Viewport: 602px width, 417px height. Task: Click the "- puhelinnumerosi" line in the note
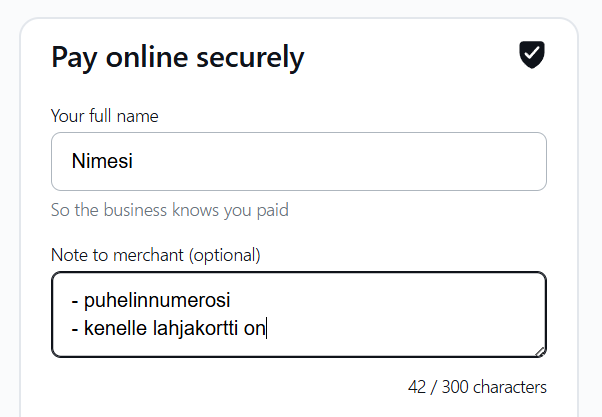coord(150,300)
